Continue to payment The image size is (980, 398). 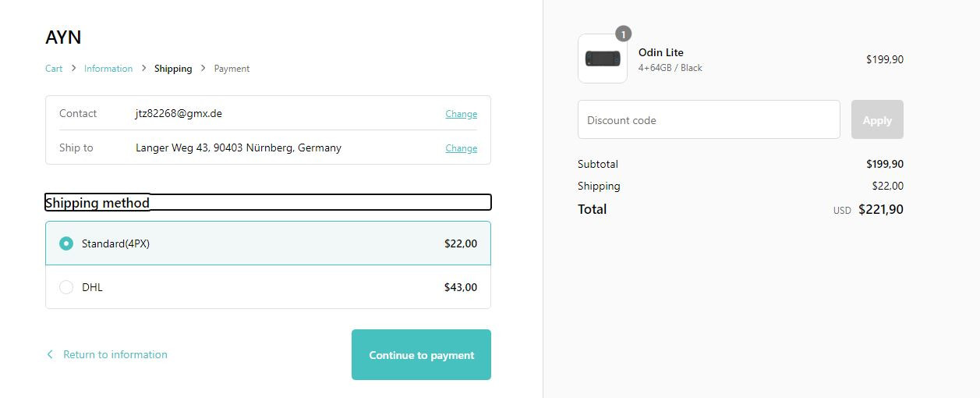421,355
